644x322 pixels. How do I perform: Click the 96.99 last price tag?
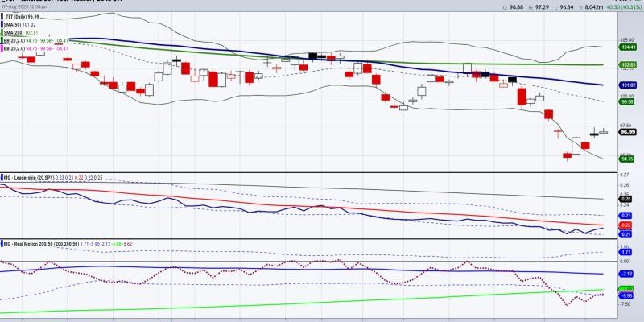(x=627, y=132)
